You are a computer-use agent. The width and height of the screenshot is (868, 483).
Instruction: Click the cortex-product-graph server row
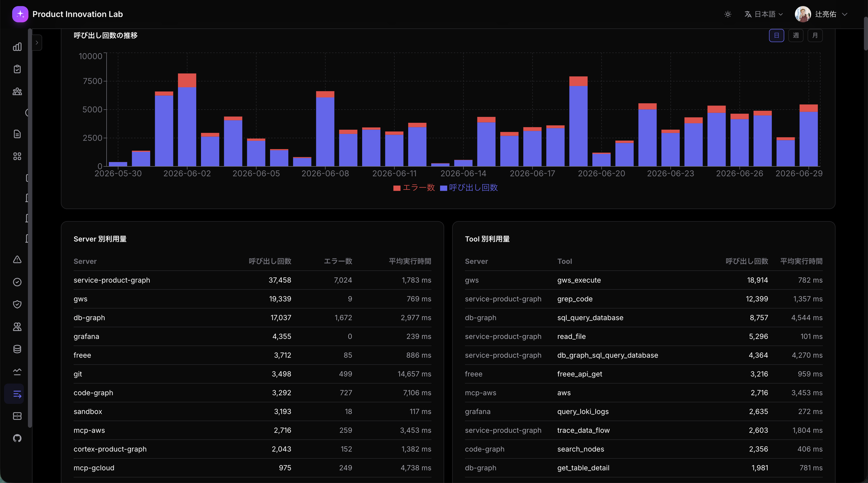coord(252,449)
